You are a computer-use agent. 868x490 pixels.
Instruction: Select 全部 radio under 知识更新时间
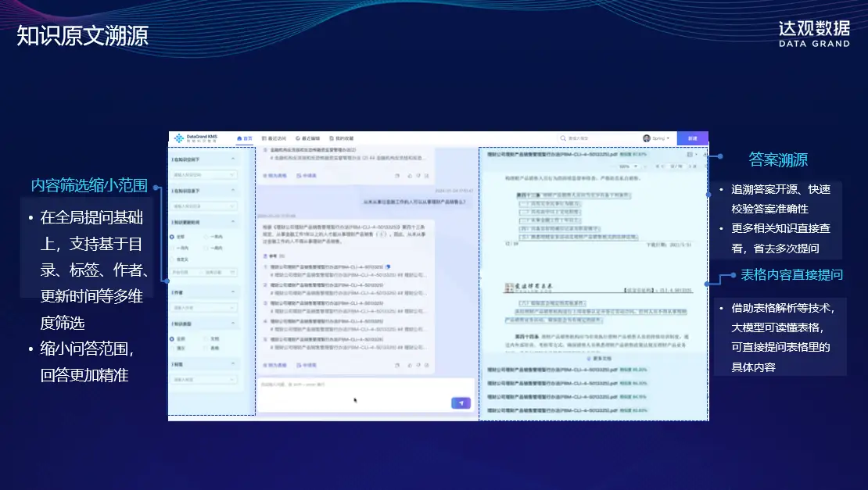[x=173, y=237]
